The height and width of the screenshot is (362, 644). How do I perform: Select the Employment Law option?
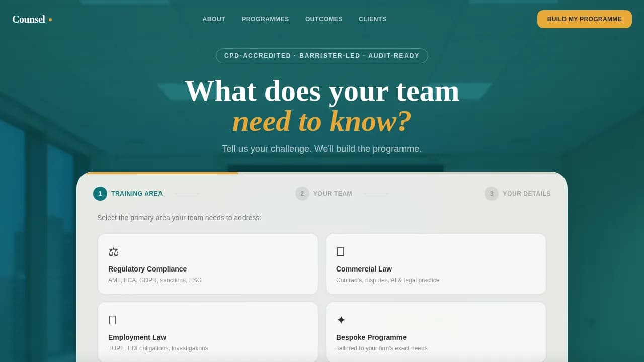(208, 332)
